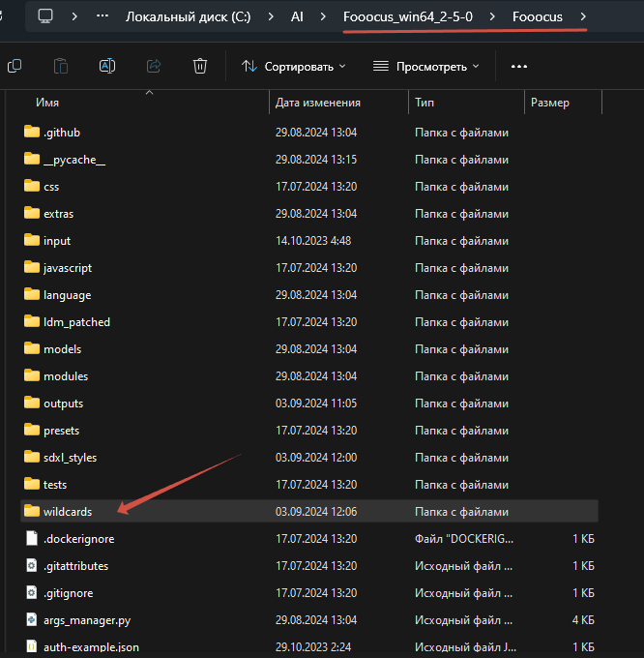This screenshot has height=658, width=644.
Task: Go to AI breadcrumb folder
Action: coord(297,16)
